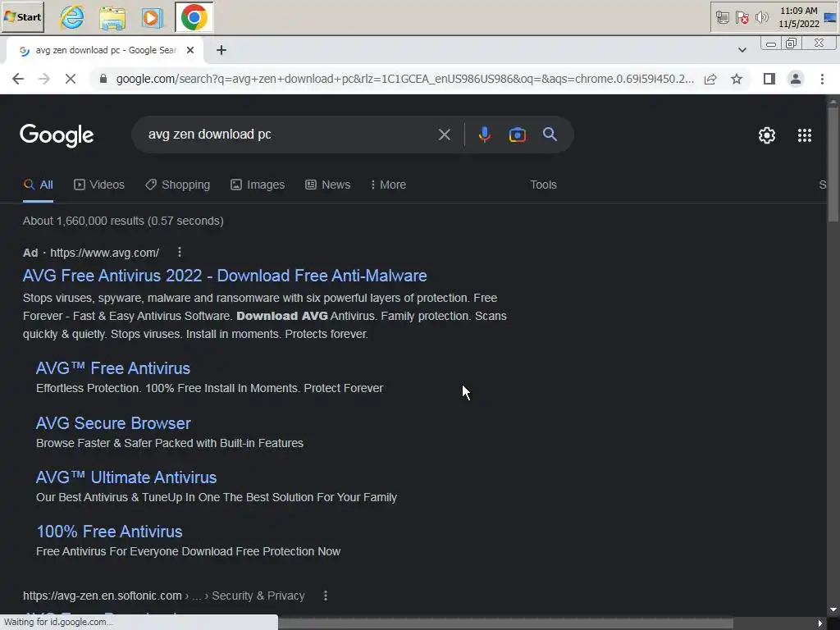Screen dimensions: 840x630
Task: Clear the search query with X
Action: coord(444,135)
